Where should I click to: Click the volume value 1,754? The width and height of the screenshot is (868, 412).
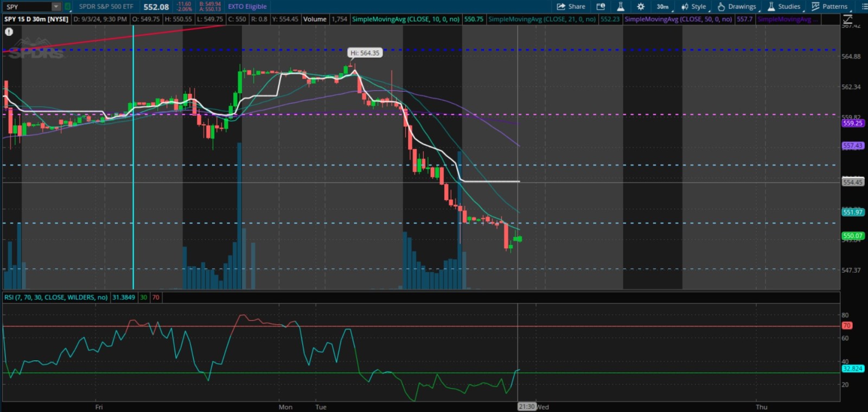(340, 19)
